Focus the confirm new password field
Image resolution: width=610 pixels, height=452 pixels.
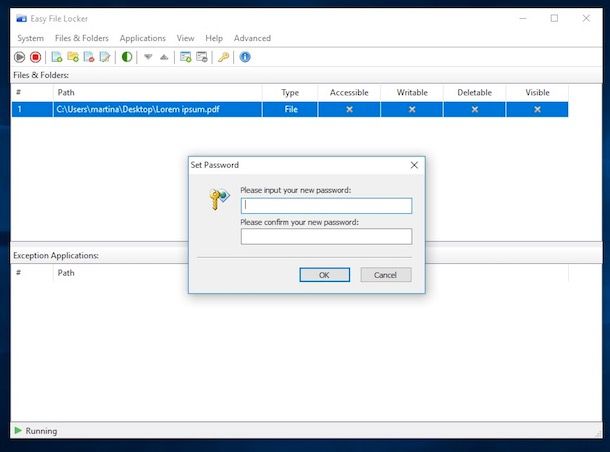pos(326,237)
